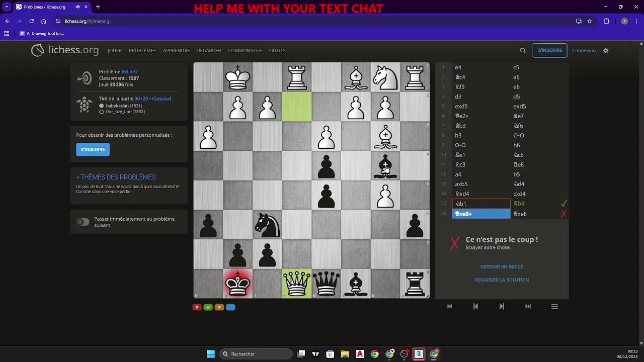644x362 pixels.
Task: Open the browser extensions puzzle icon
Action: [x=606, y=21]
